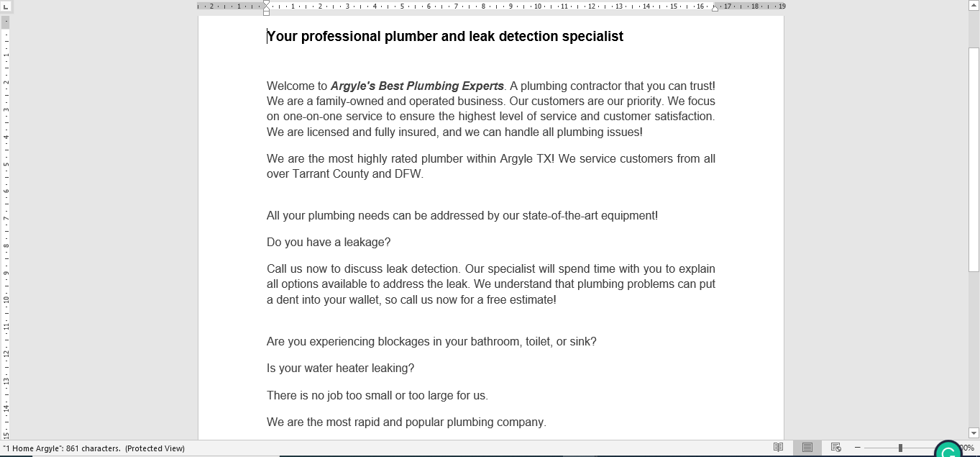Click 'There is no job too small' line
The width and height of the screenshot is (980, 457).
click(377, 396)
